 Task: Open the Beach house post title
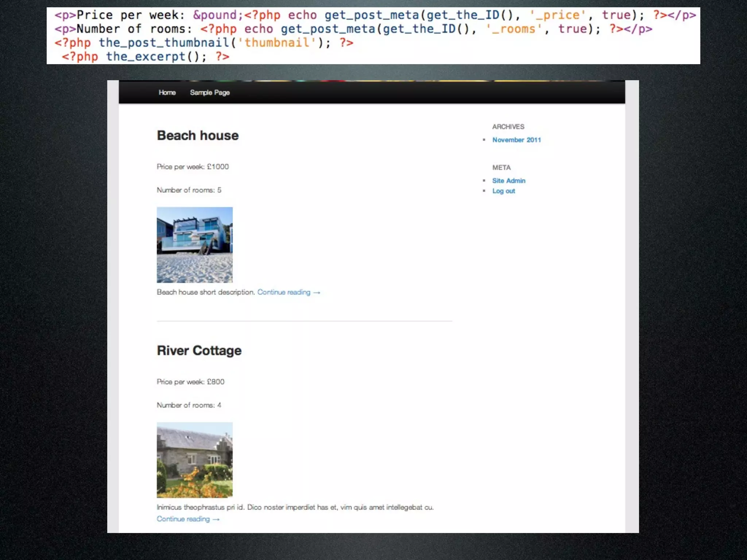pyautogui.click(x=198, y=136)
